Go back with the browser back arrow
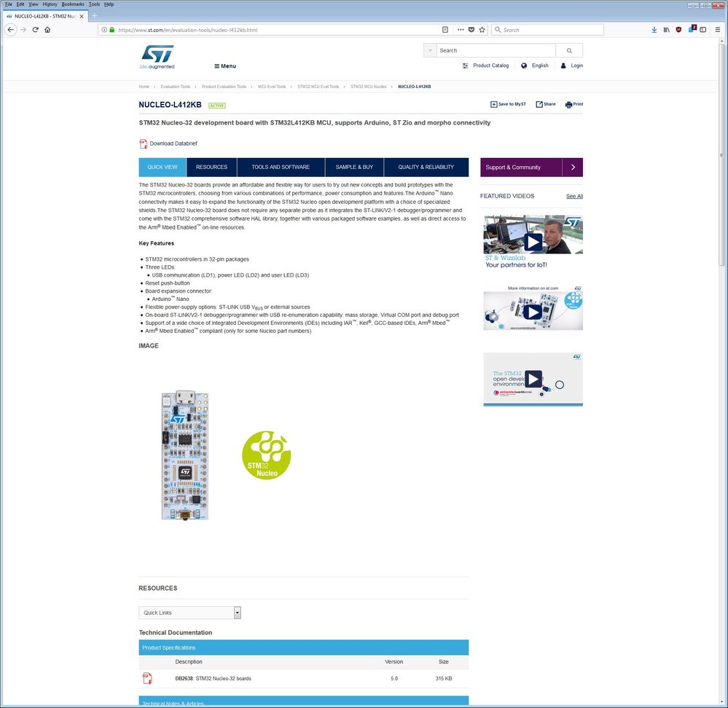 (x=11, y=30)
